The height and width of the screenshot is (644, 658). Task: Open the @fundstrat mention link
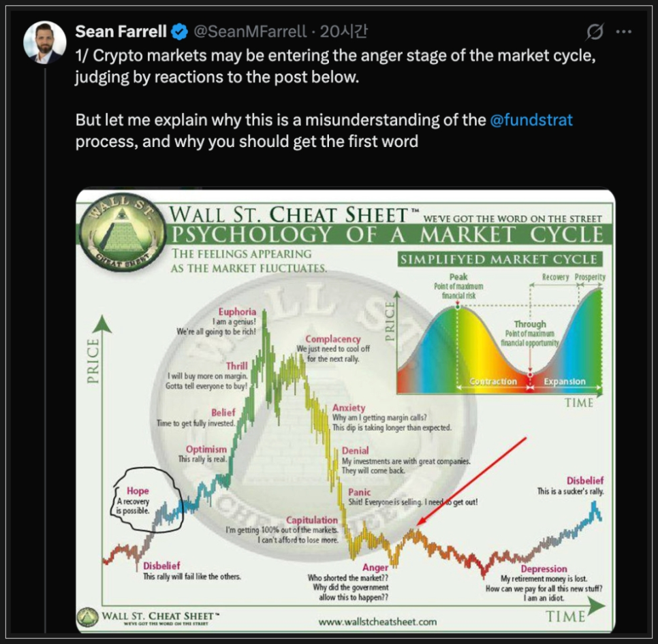coord(531,120)
